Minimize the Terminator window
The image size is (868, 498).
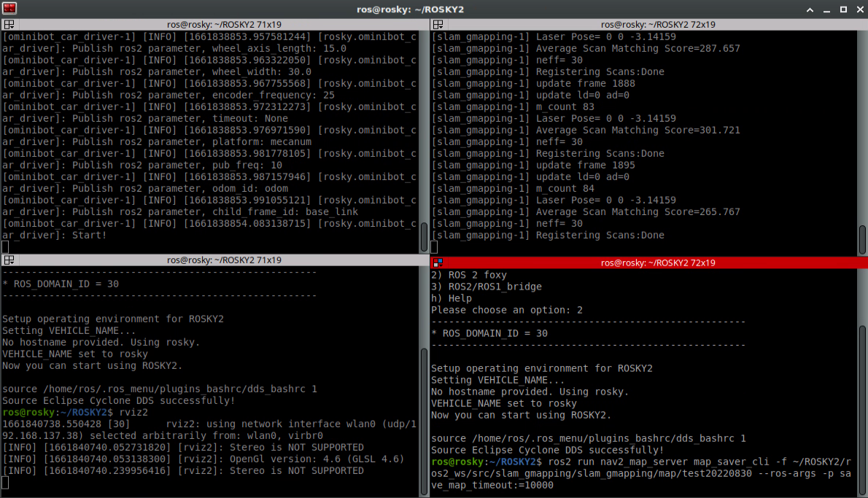826,9
